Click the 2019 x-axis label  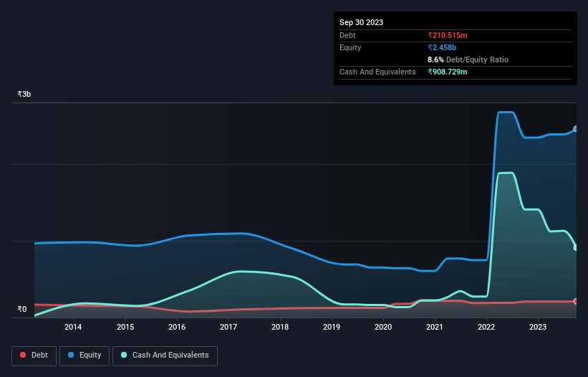(332, 327)
